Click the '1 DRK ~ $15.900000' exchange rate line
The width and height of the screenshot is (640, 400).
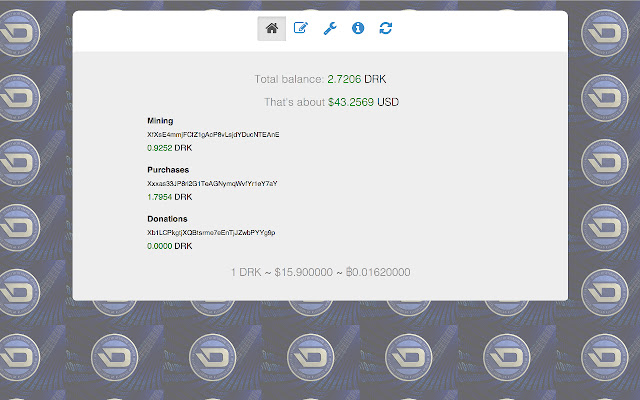click(320, 272)
